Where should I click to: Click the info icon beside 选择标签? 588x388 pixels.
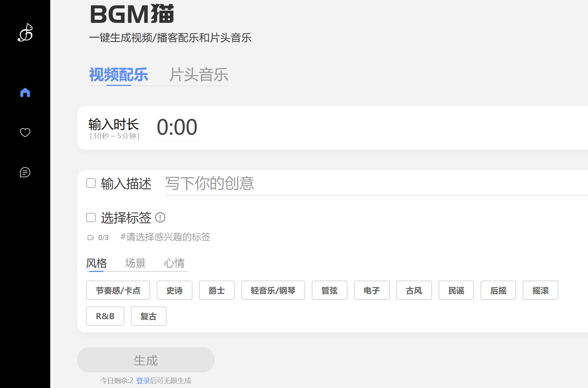pos(160,218)
